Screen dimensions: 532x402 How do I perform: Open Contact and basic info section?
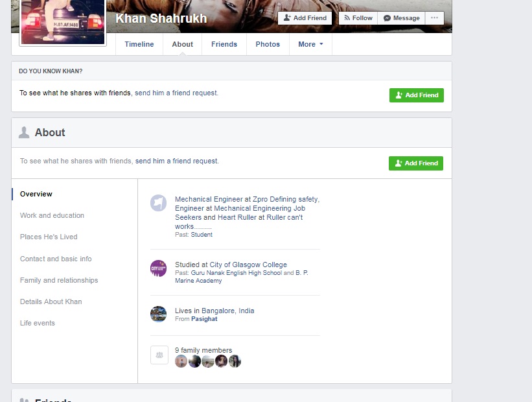pos(56,259)
